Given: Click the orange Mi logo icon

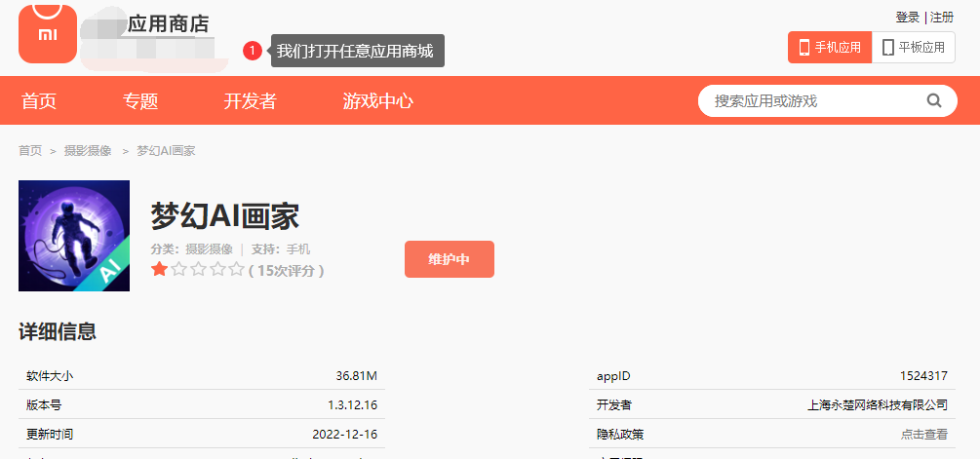Looking at the screenshot, I should coord(48,34).
